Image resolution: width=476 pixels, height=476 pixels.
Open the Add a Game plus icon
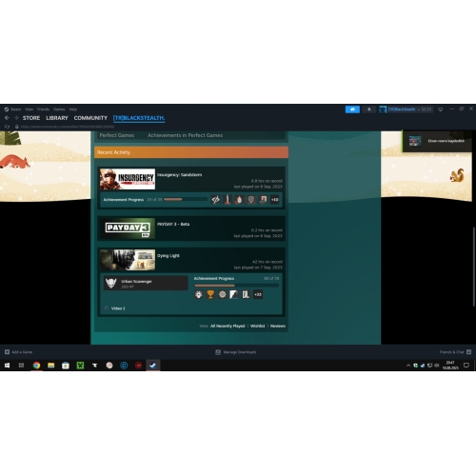click(7, 352)
